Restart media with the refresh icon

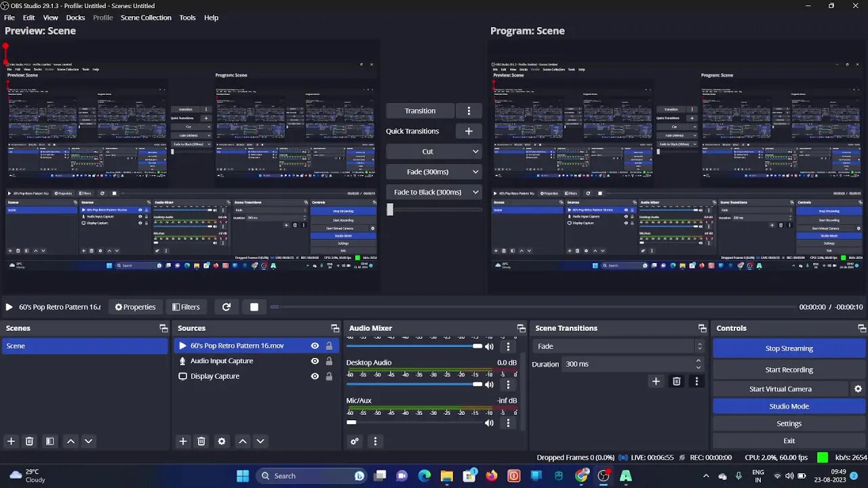point(226,307)
